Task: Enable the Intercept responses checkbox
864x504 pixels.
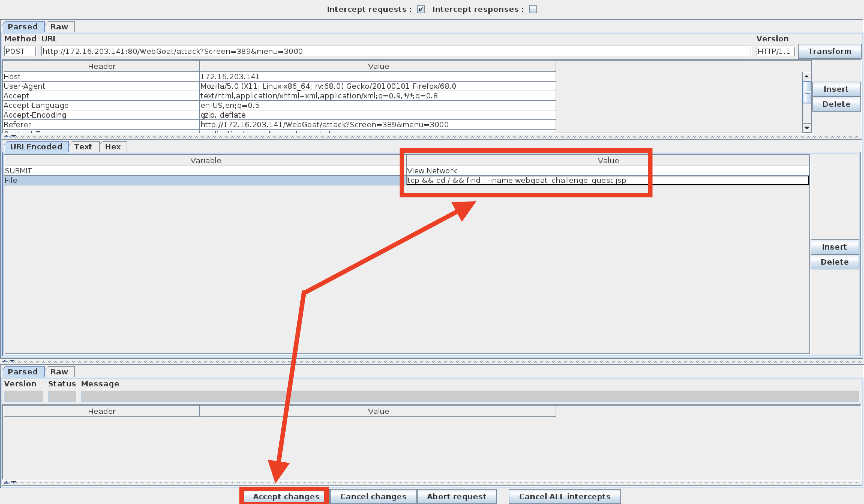Action: click(x=533, y=9)
